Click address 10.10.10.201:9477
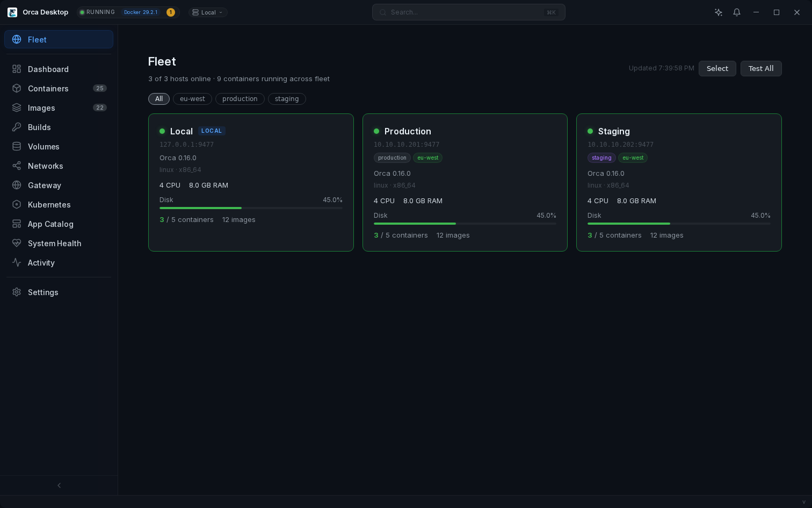 pos(407,145)
